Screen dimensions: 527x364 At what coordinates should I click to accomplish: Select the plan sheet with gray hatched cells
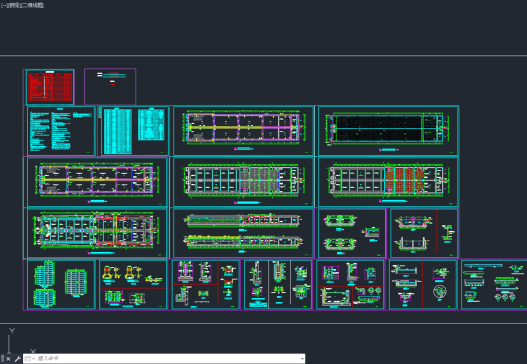pos(243,182)
